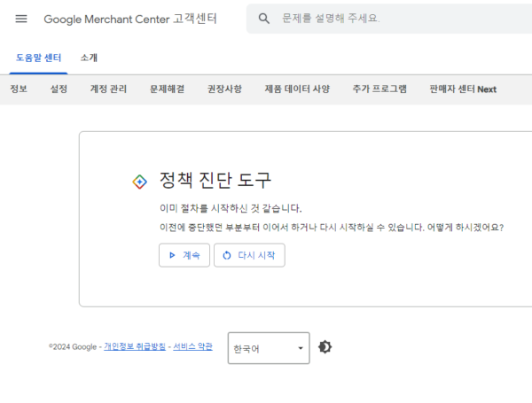
Task: Open the 판매자 센터 Next menu
Action: (463, 89)
